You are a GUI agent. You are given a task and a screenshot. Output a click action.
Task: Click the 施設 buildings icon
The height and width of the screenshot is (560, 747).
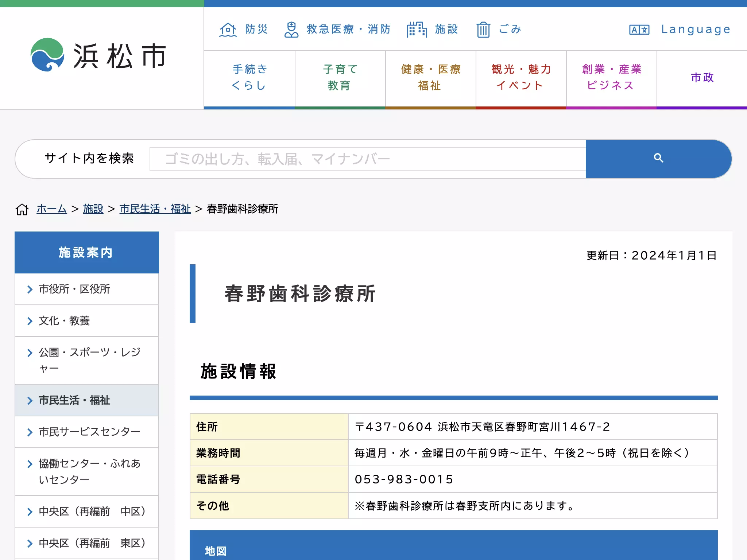click(x=417, y=30)
